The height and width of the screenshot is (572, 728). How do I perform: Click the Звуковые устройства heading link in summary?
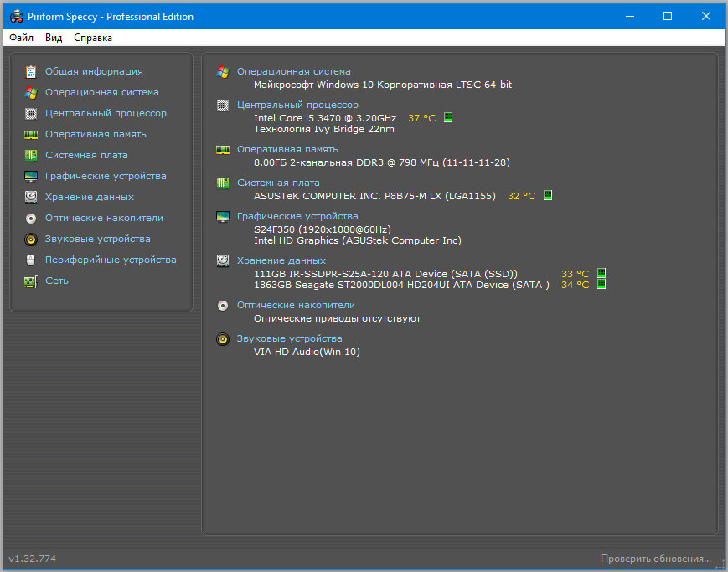pos(289,338)
